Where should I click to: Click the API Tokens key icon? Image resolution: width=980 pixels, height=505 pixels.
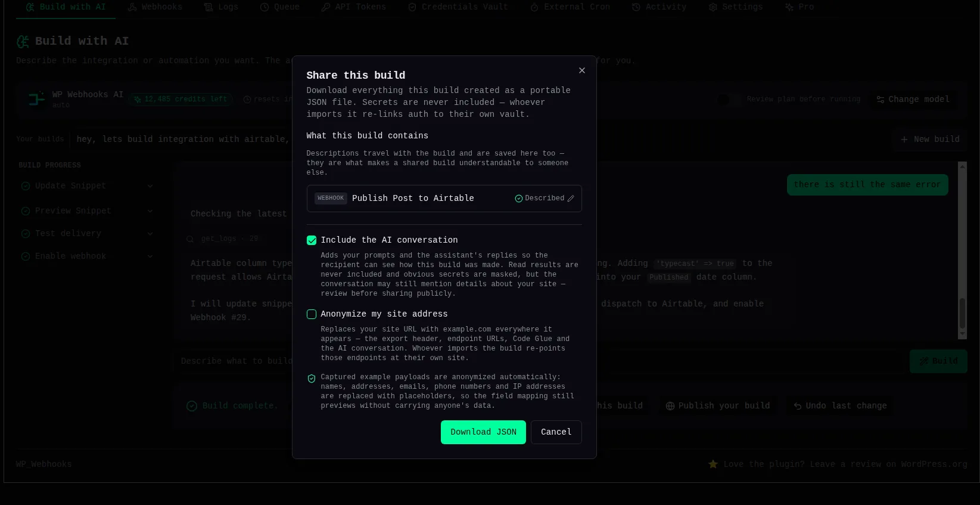326,7
